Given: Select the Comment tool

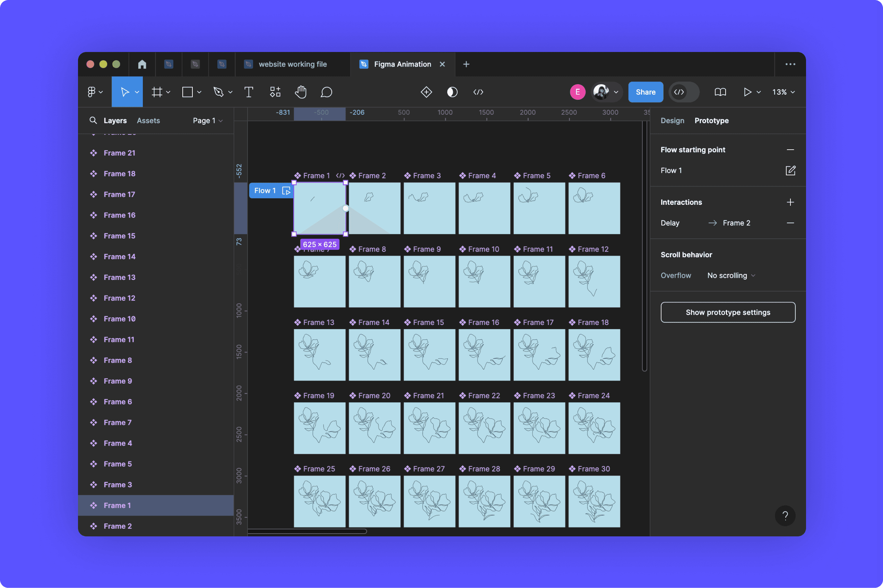Looking at the screenshot, I should click(326, 92).
